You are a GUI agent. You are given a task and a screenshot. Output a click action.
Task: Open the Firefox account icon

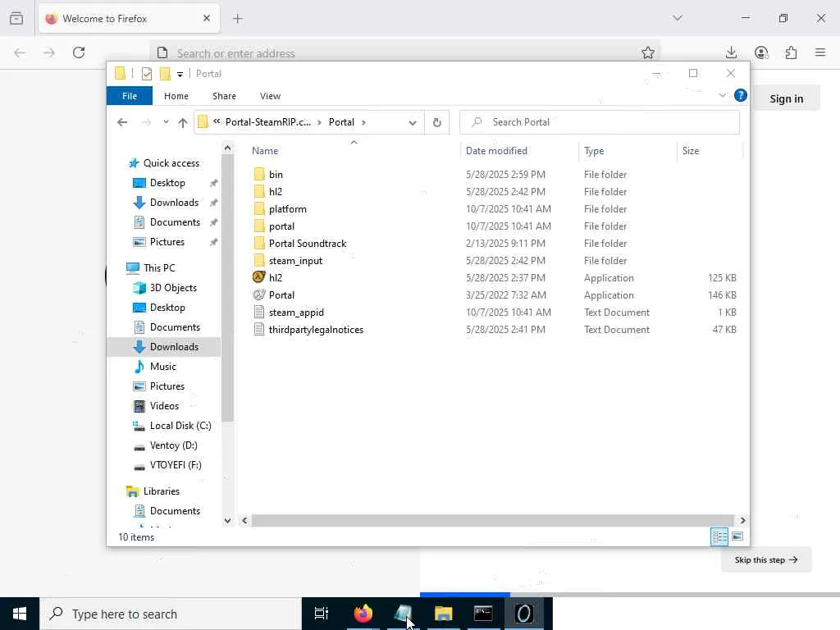click(761, 52)
